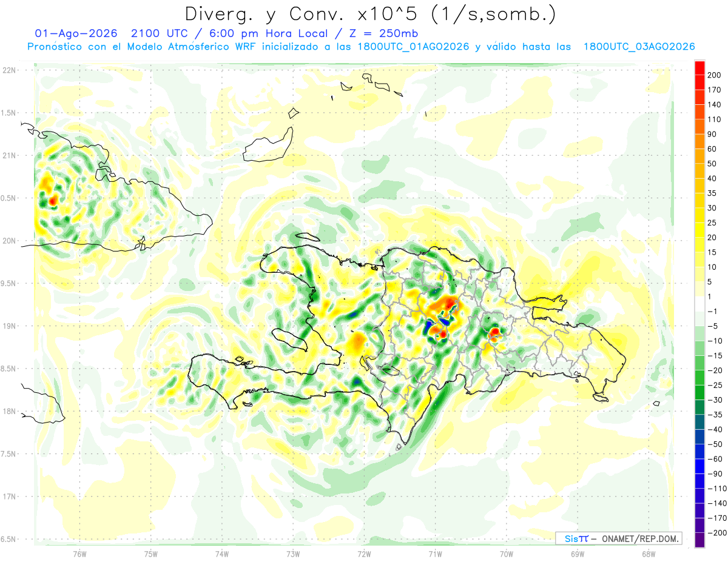Screen dimensions: 728x562
Task: Click the "1800UTC_03AGO2026" valid-until time
Action: (x=639, y=47)
